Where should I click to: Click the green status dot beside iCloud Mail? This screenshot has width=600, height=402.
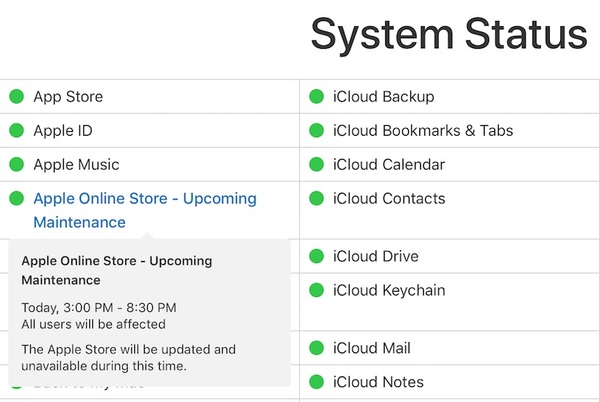point(316,348)
